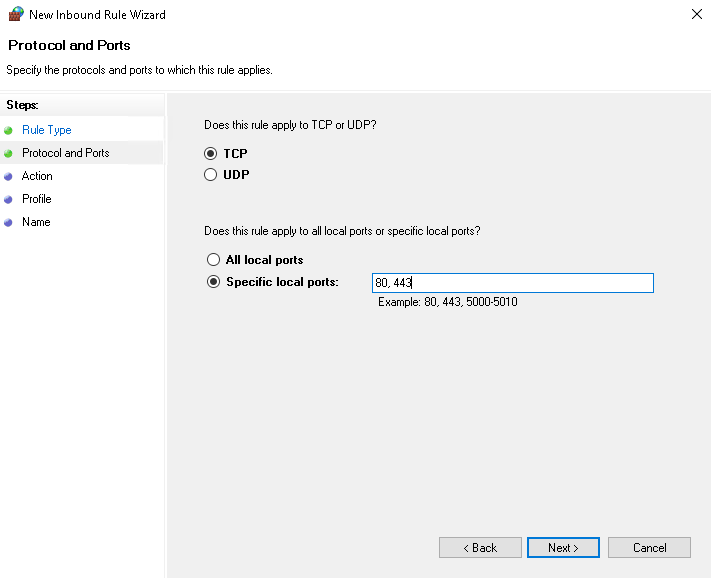
Task: Choose the UDP protocol option
Action: click(x=211, y=175)
